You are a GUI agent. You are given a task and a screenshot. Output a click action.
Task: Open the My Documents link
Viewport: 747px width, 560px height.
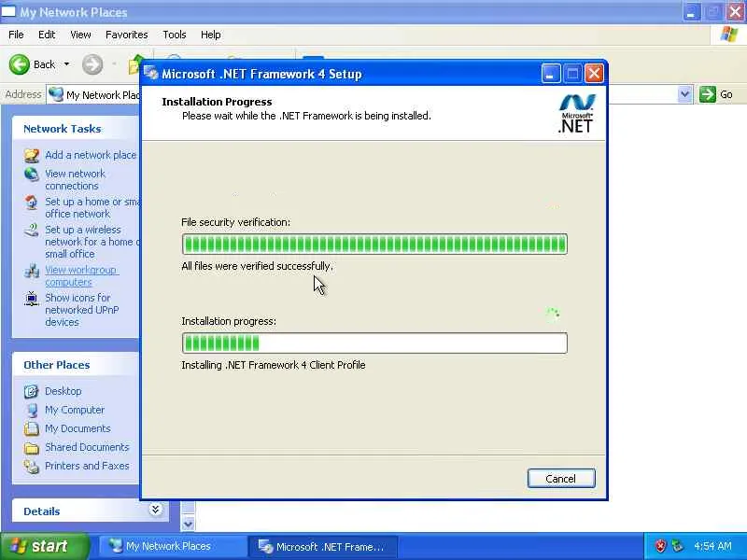[x=78, y=428]
